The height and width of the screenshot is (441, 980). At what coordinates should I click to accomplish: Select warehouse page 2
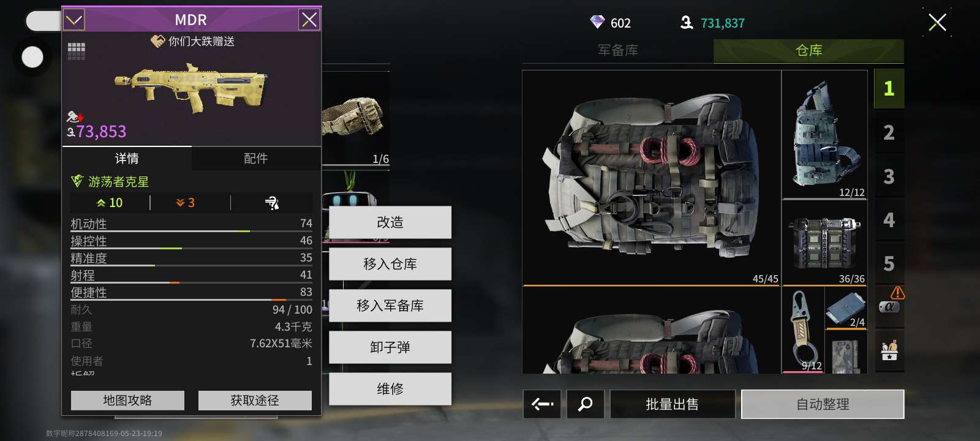[889, 132]
